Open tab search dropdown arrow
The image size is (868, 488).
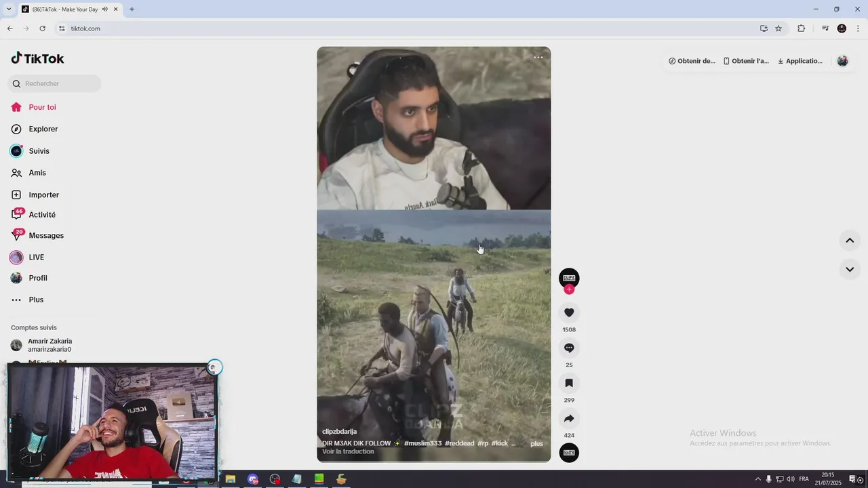tap(9, 9)
